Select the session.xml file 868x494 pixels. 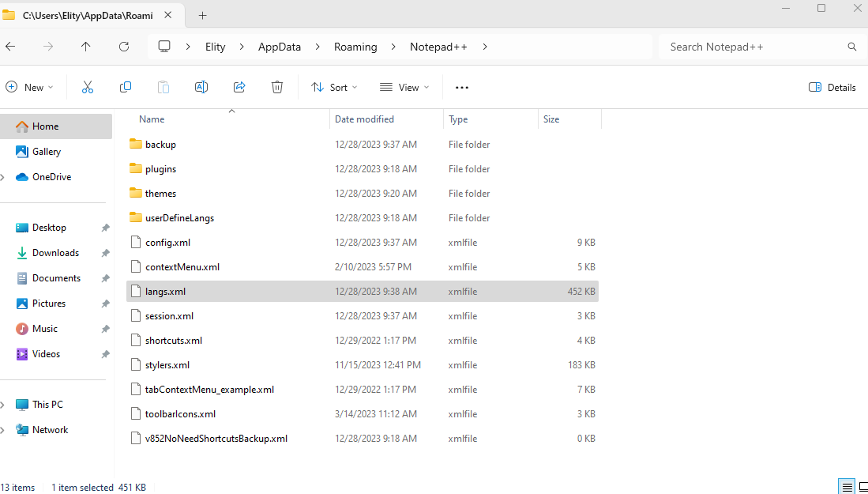pyautogui.click(x=363, y=315)
